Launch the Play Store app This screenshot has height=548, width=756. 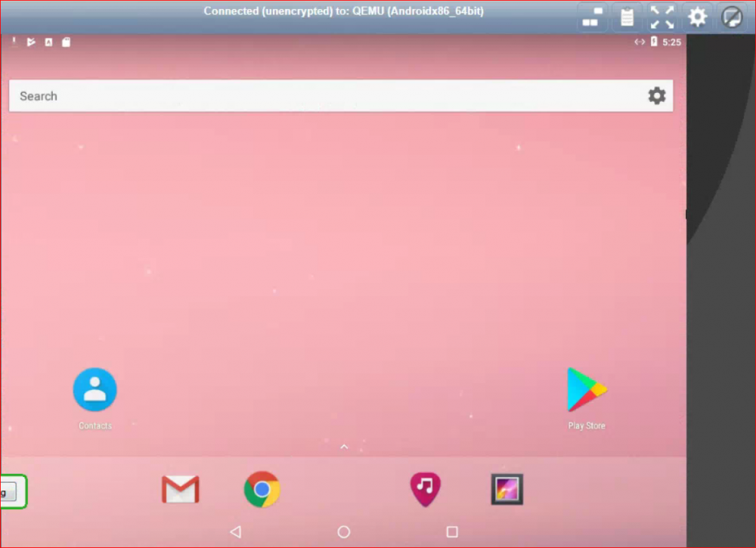coord(587,389)
